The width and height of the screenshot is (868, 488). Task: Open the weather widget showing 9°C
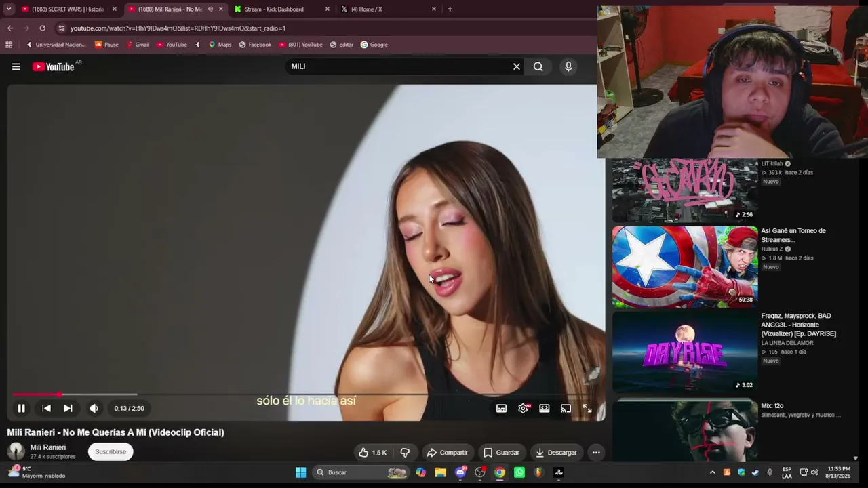[37, 472]
